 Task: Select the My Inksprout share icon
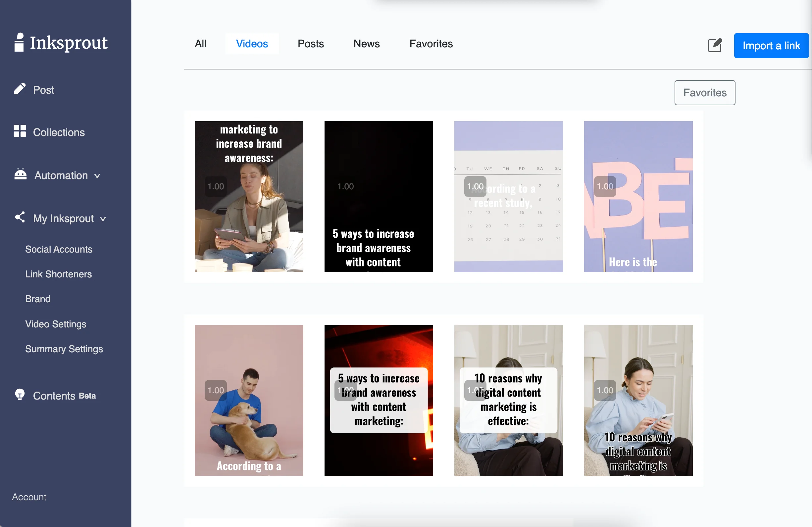point(20,217)
